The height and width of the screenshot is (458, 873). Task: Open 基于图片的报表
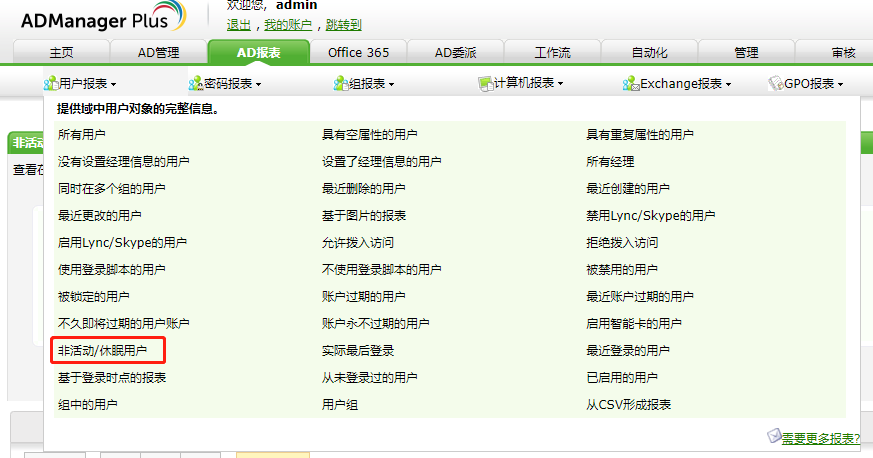tap(364, 215)
